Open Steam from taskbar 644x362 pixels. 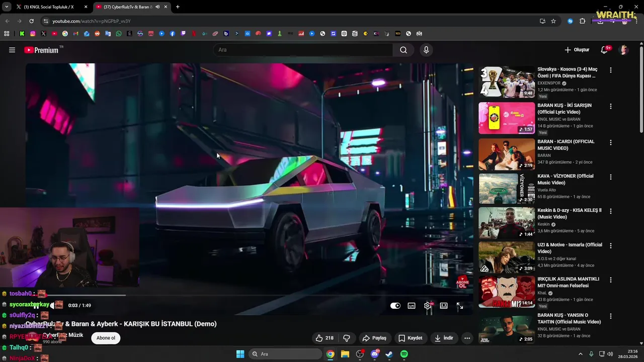point(389,354)
